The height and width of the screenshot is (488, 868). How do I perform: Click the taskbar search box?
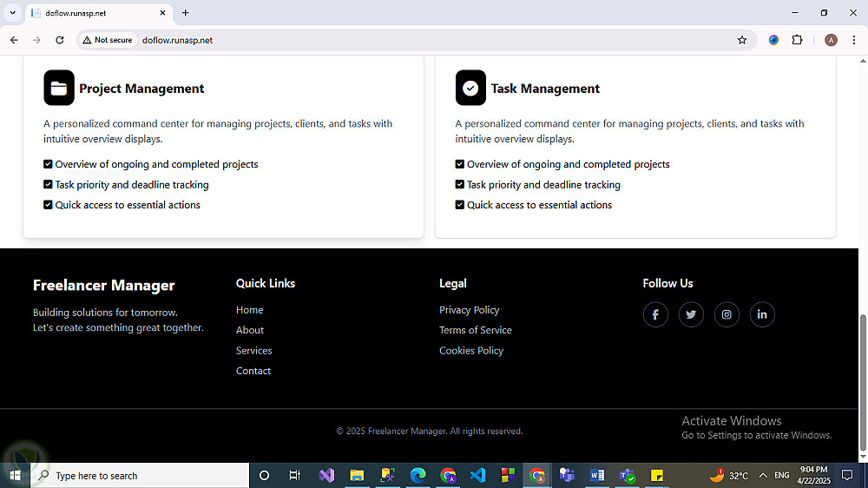click(140, 475)
